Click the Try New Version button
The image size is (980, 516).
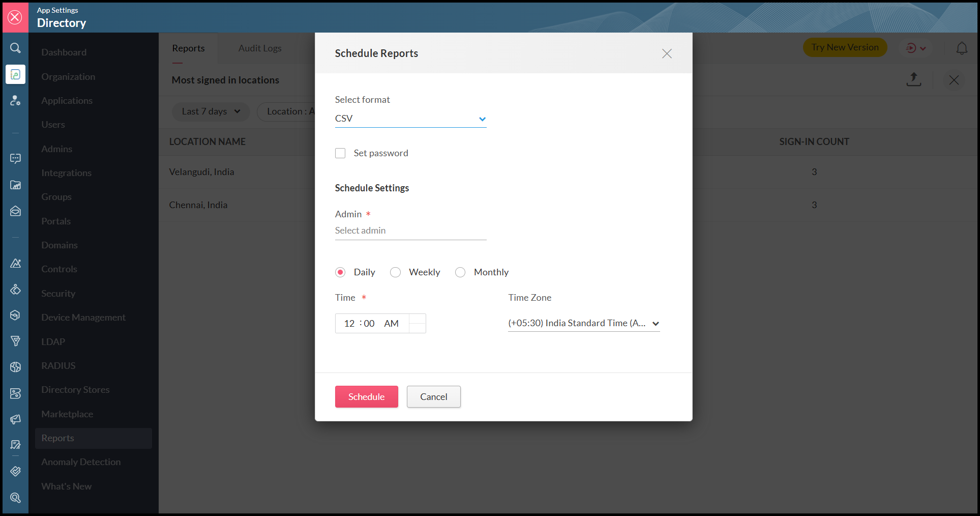(845, 47)
